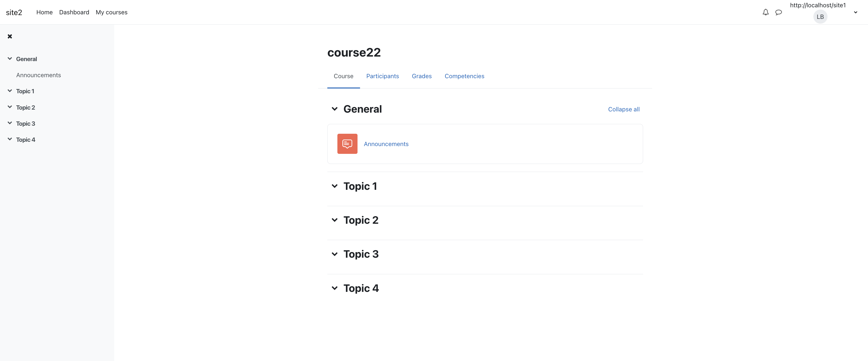Close the course index drawer
This screenshot has height=361, width=868.
click(x=10, y=36)
